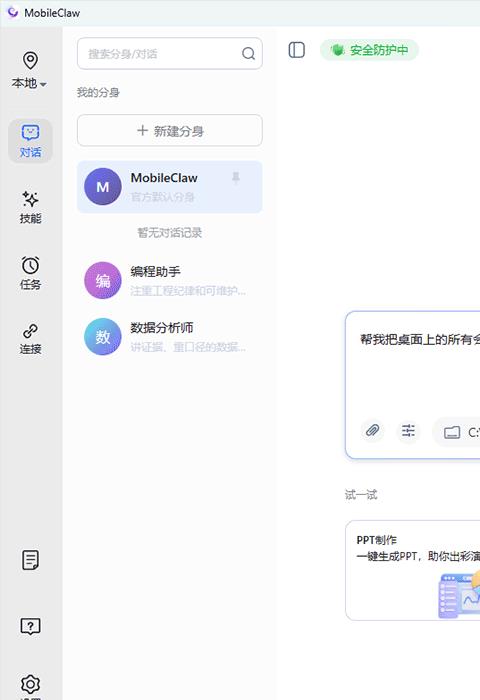Click the help question-mark icon
The image size is (480, 700).
pyautogui.click(x=30, y=626)
